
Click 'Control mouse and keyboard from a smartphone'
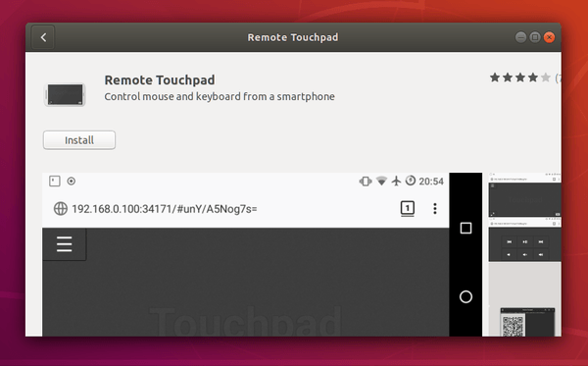(x=220, y=96)
